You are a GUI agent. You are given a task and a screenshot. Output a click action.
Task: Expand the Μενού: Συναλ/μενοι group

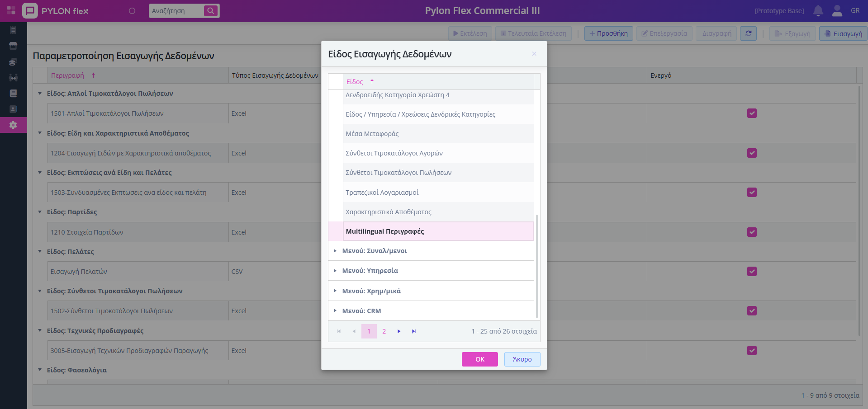(x=335, y=251)
